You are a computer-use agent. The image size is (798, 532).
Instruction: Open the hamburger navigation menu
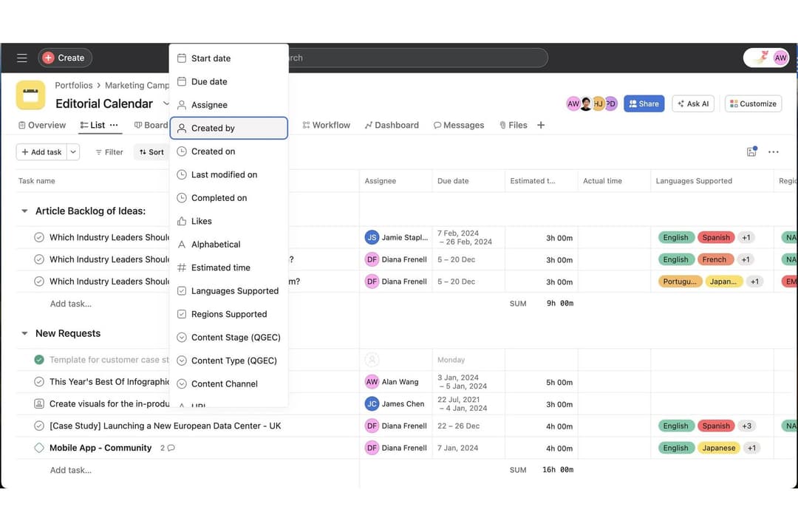click(x=22, y=58)
